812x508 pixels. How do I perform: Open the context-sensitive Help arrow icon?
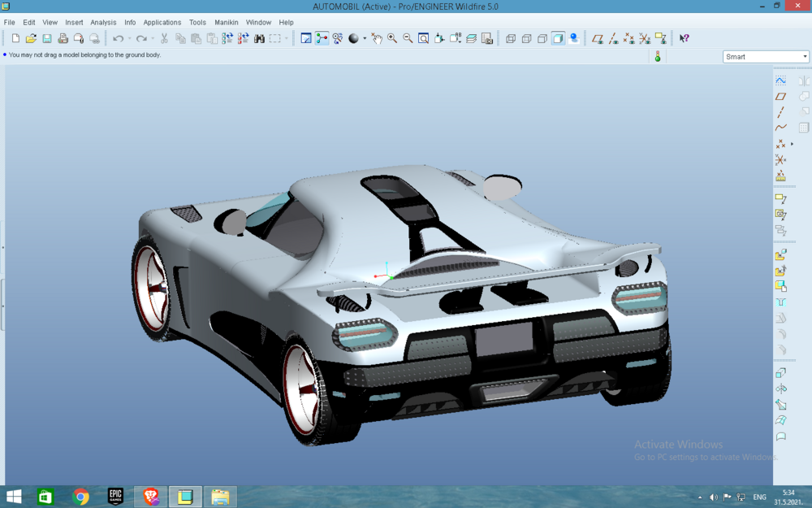[x=684, y=38]
